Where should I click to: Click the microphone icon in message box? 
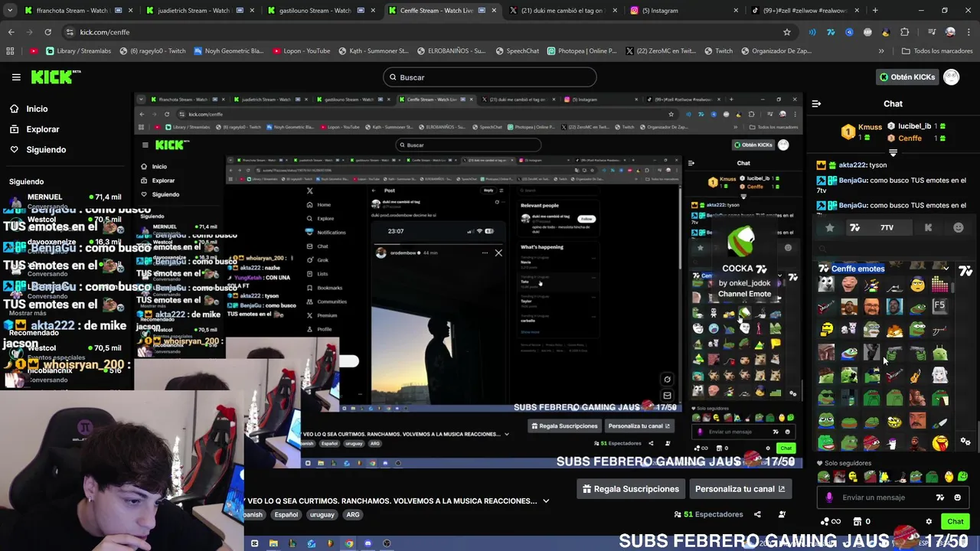[x=829, y=497]
